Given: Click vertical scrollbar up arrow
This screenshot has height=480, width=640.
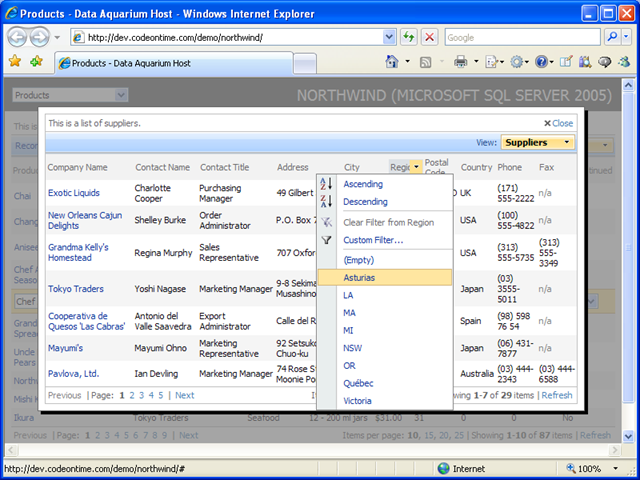Looking at the screenshot, I should pyautogui.click(x=628, y=85).
